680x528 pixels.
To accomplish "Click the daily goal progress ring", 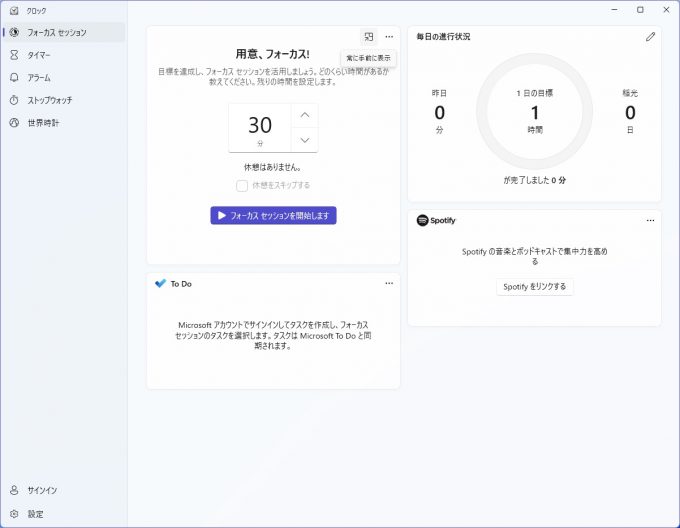I will (x=534, y=111).
